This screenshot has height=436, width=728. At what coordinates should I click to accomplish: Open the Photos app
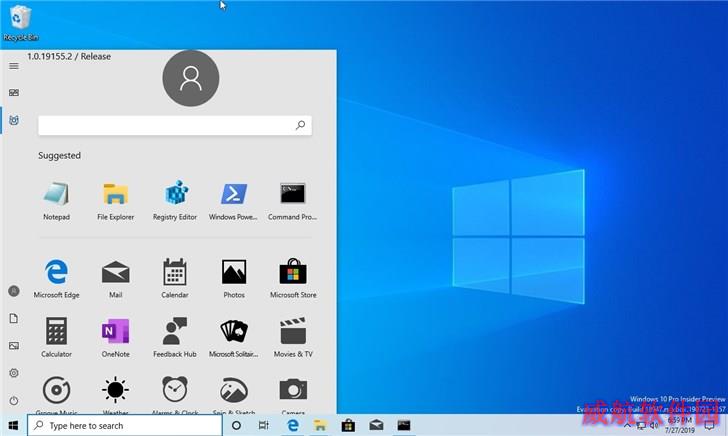tap(234, 278)
